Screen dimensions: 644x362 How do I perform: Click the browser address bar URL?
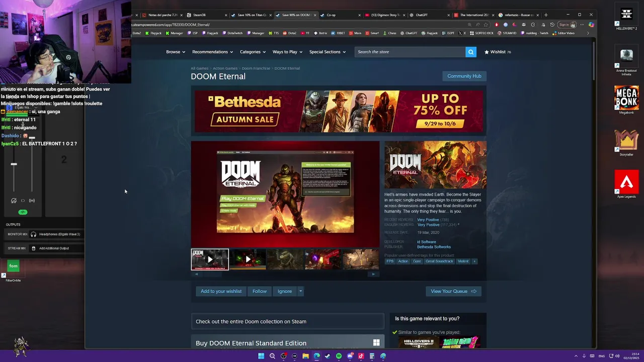tap(171, 25)
